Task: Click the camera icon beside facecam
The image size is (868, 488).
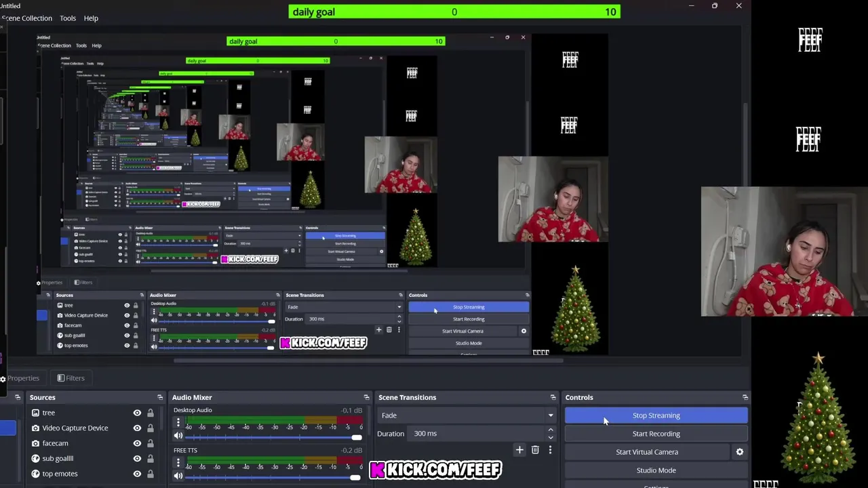Action: click(35, 443)
